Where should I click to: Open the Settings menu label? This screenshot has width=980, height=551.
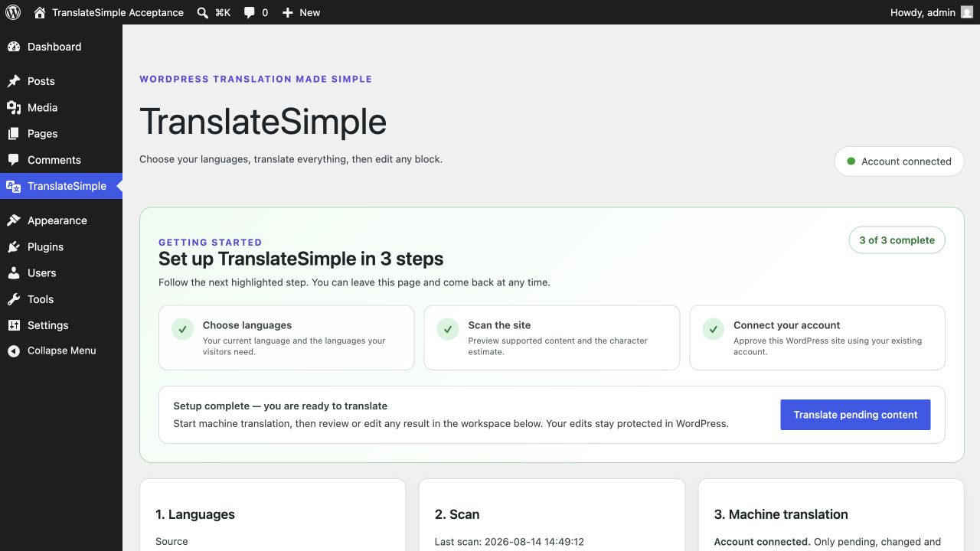point(48,325)
